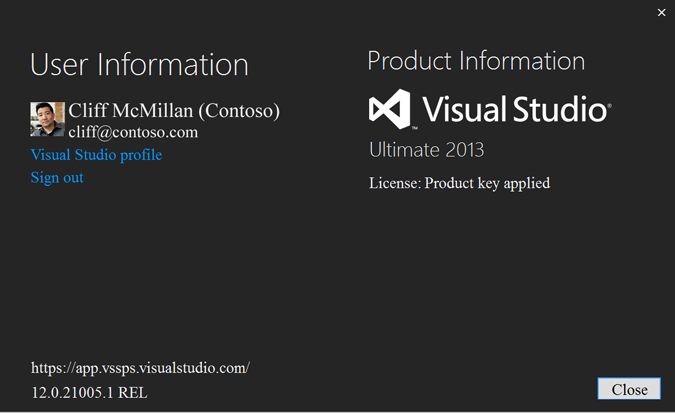Click the REL label after version
The width and height of the screenshot is (675, 413).
[x=132, y=393]
